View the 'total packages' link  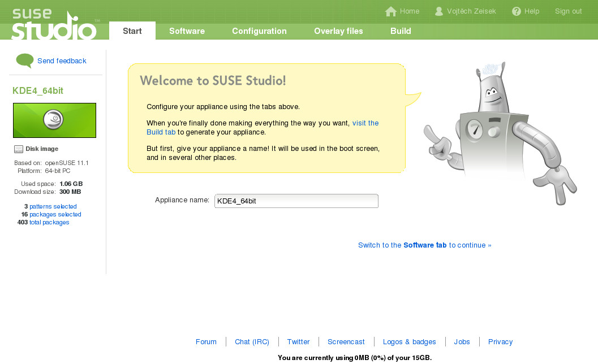click(x=49, y=222)
